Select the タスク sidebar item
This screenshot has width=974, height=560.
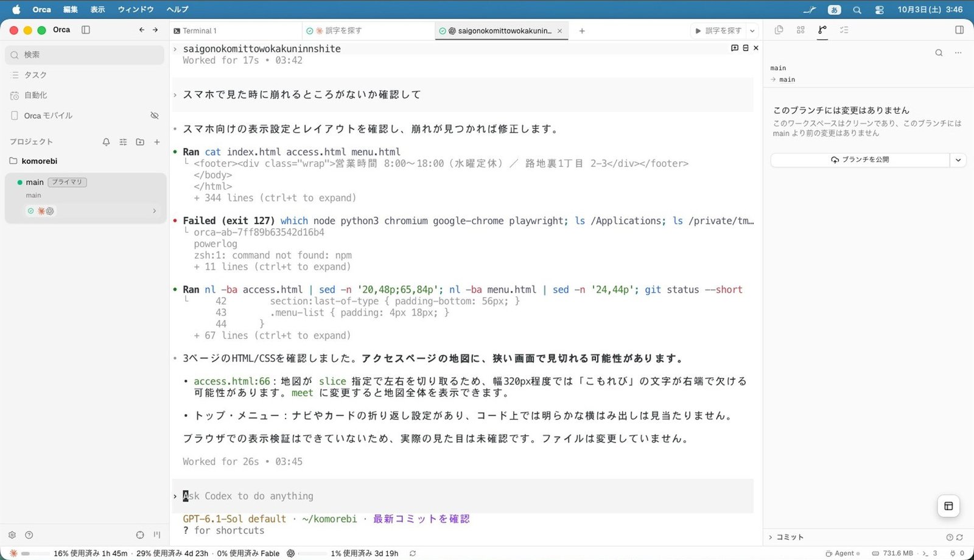[x=85, y=75]
